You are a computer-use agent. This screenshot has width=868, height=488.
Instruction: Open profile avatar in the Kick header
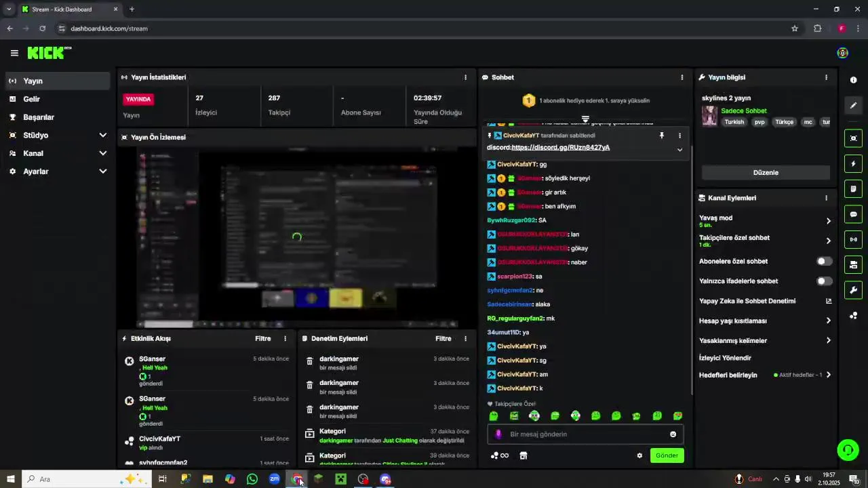click(x=842, y=53)
